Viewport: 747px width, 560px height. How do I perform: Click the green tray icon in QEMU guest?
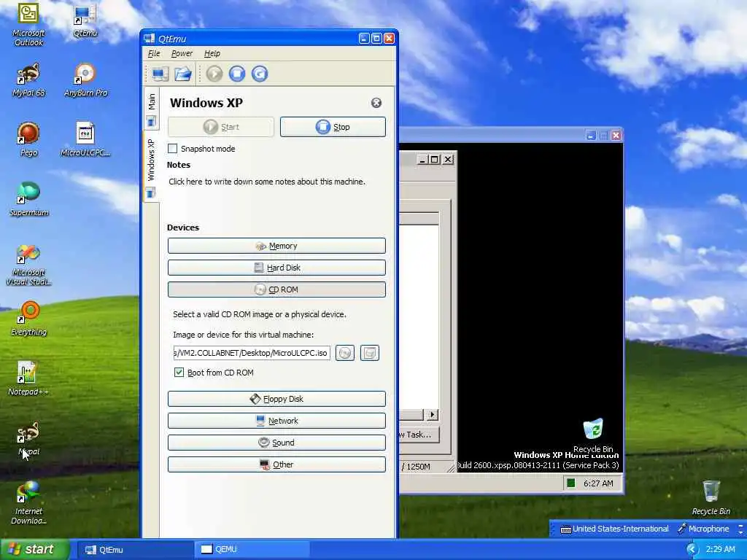pos(570,483)
